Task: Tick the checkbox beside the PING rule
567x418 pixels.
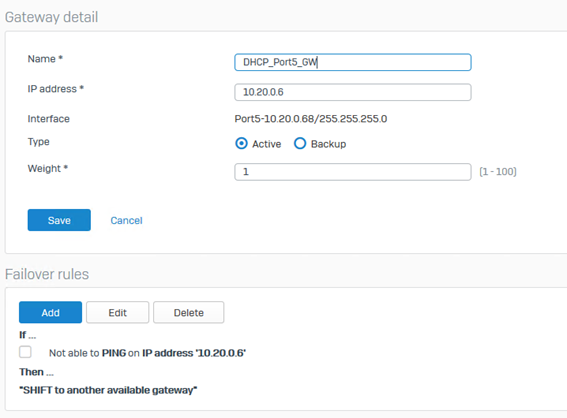Action: pos(25,352)
